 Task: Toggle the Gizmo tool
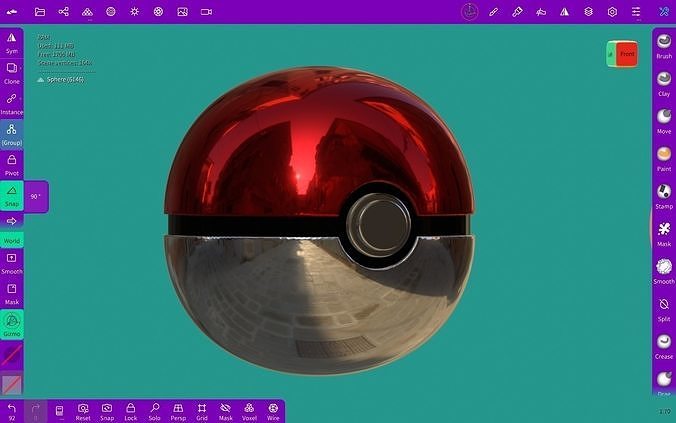[12, 325]
